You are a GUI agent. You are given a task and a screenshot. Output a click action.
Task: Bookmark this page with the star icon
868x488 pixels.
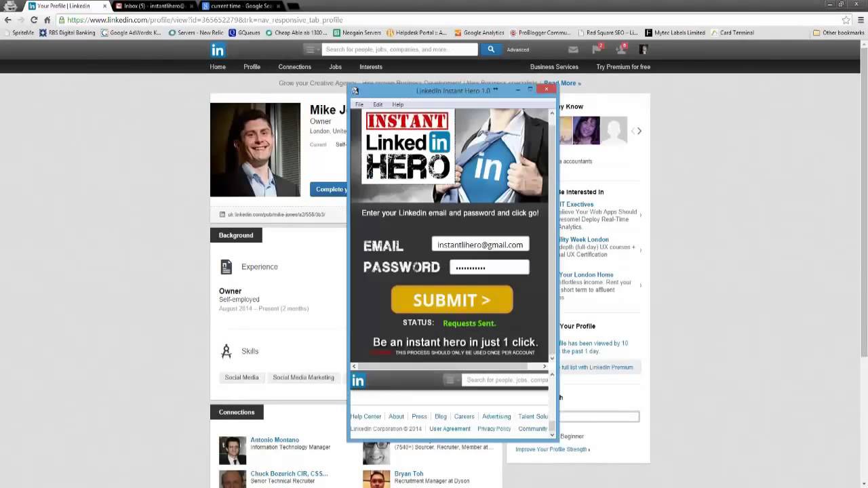click(x=846, y=20)
